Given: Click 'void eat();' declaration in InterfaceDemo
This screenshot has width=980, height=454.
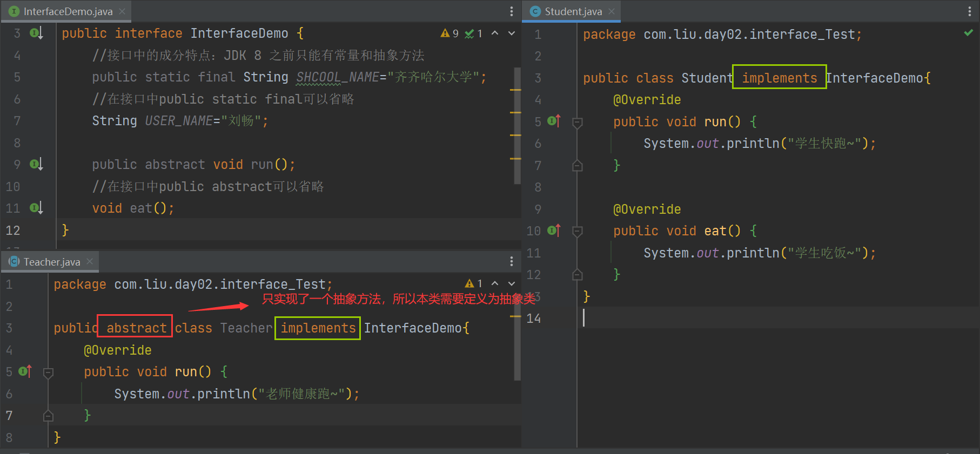Looking at the screenshot, I should [x=133, y=208].
